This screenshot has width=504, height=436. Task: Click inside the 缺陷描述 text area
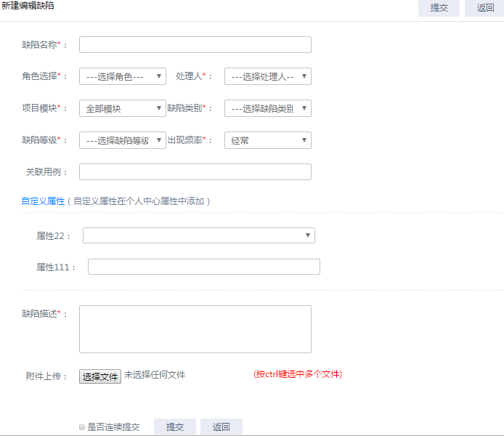(195, 329)
